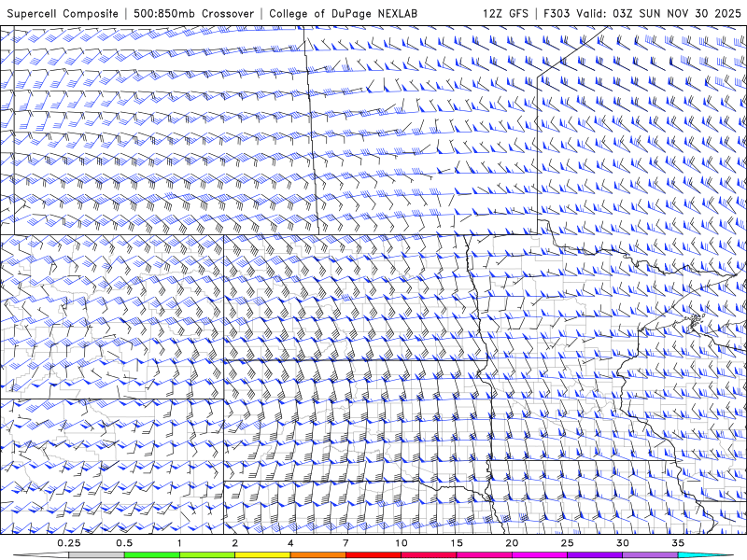Click the legend value 25

coord(568,543)
